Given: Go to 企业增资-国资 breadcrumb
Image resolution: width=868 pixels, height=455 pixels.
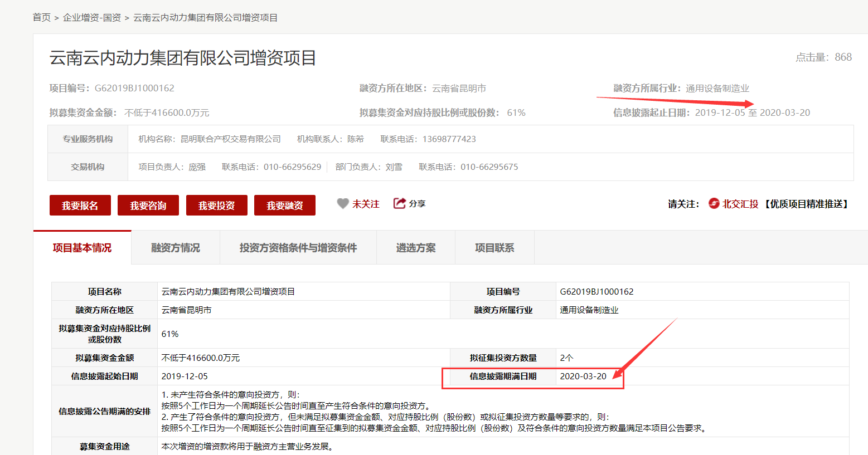Looking at the screenshot, I should pyautogui.click(x=92, y=18).
